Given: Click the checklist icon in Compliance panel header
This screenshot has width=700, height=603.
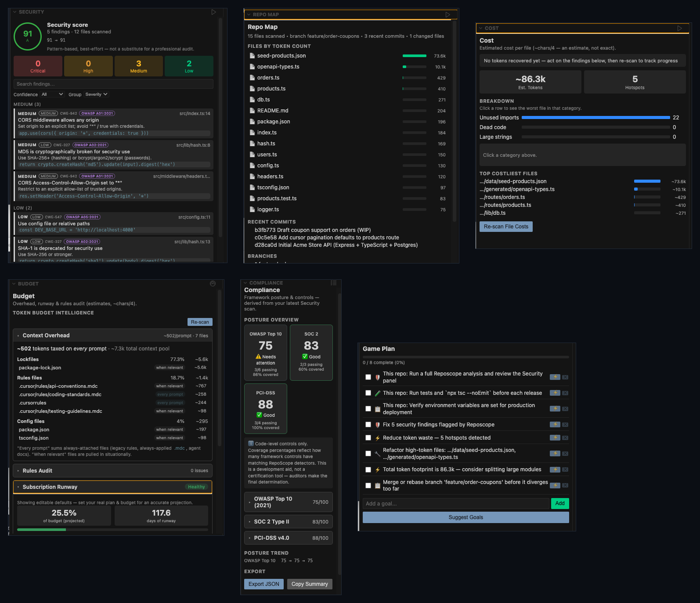Looking at the screenshot, I should (334, 283).
